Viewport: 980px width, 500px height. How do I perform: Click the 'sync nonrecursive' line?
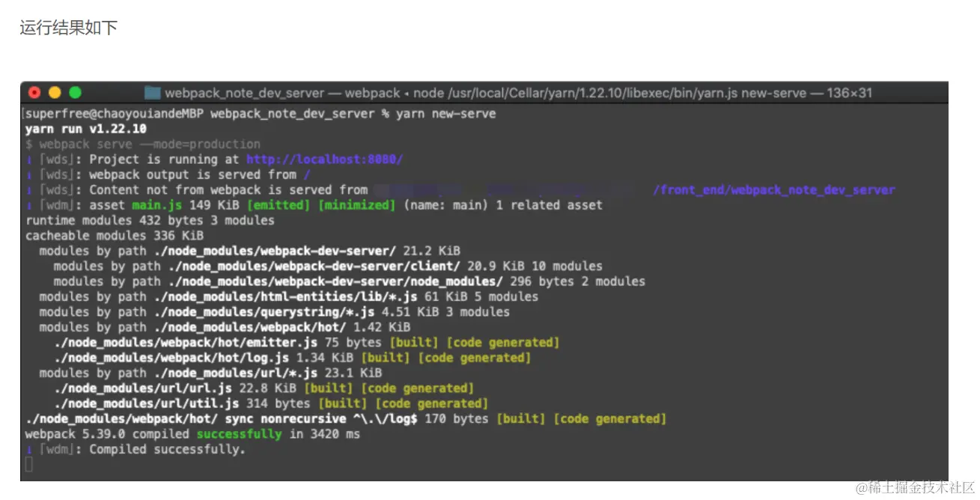click(x=345, y=419)
